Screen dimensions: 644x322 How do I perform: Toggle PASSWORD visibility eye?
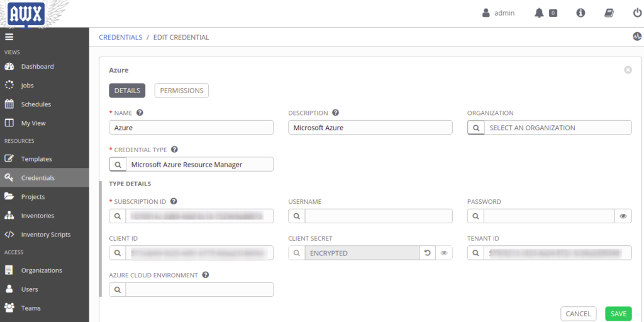coord(623,216)
